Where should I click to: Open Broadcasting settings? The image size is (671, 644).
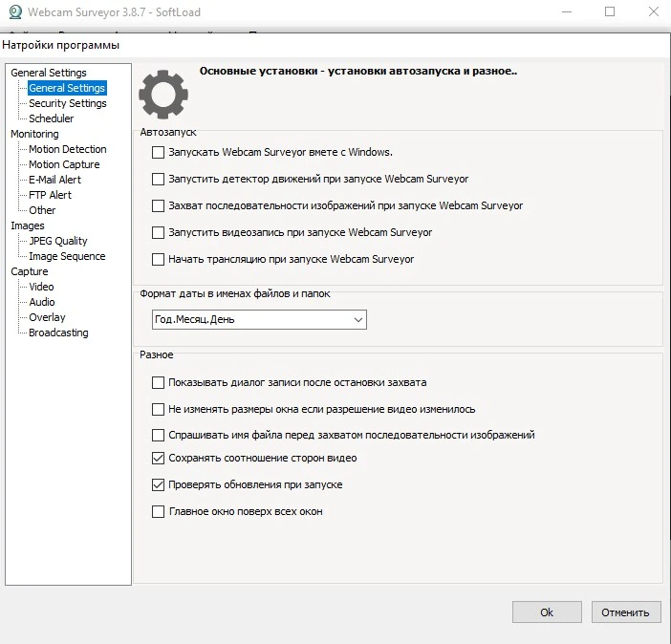(x=58, y=333)
